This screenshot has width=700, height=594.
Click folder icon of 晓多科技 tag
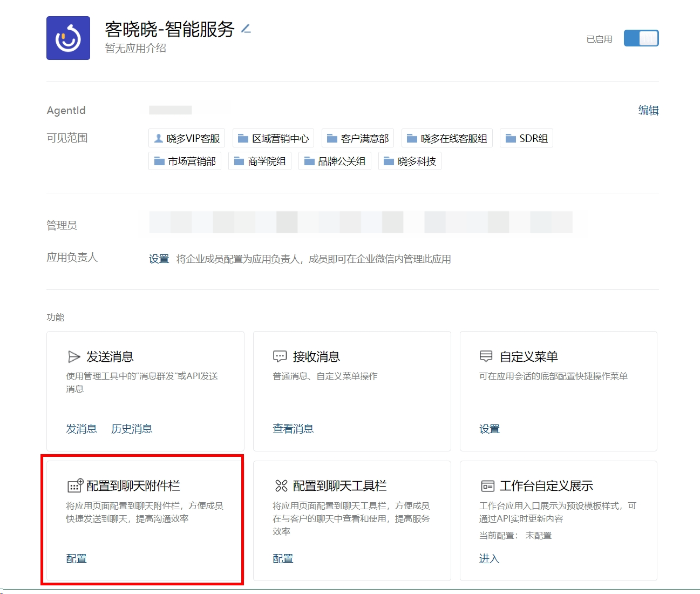coord(389,161)
